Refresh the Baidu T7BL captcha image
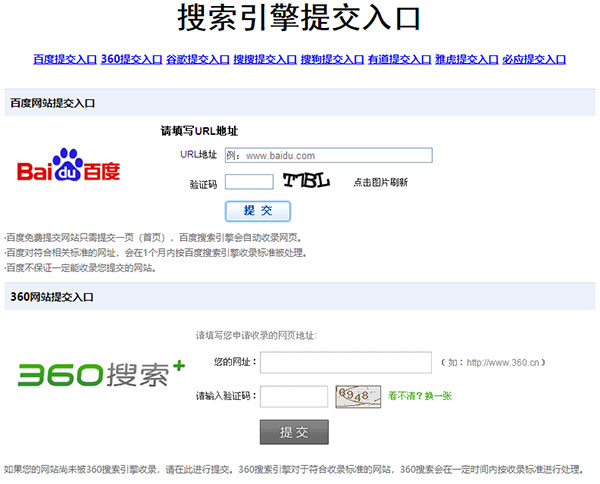Viewport: 600px width, 484px height. 306,180
